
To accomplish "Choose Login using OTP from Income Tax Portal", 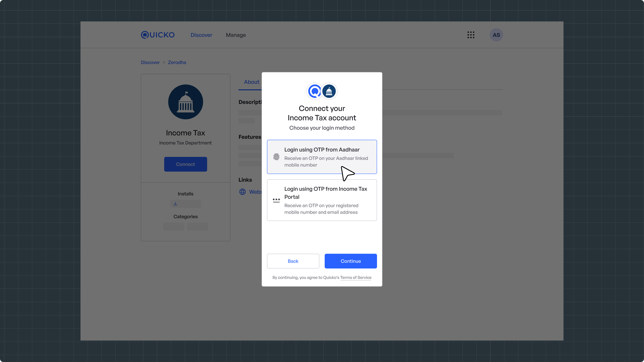I will pos(322,200).
